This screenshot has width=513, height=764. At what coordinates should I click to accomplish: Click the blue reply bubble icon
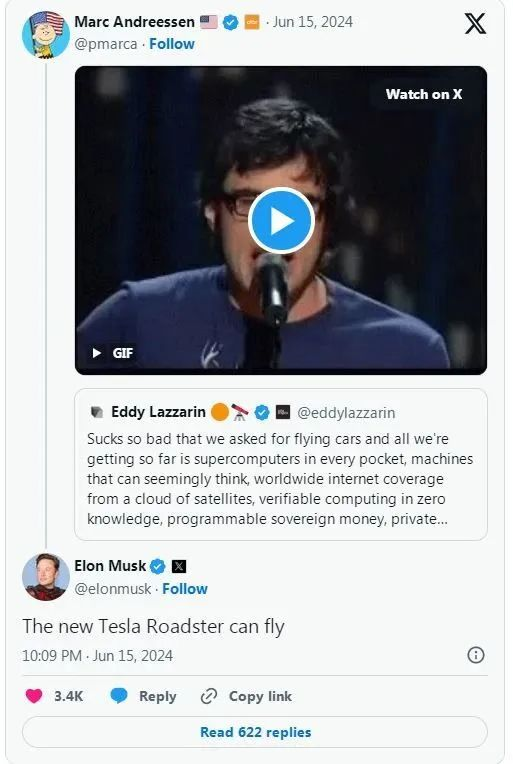point(119,696)
